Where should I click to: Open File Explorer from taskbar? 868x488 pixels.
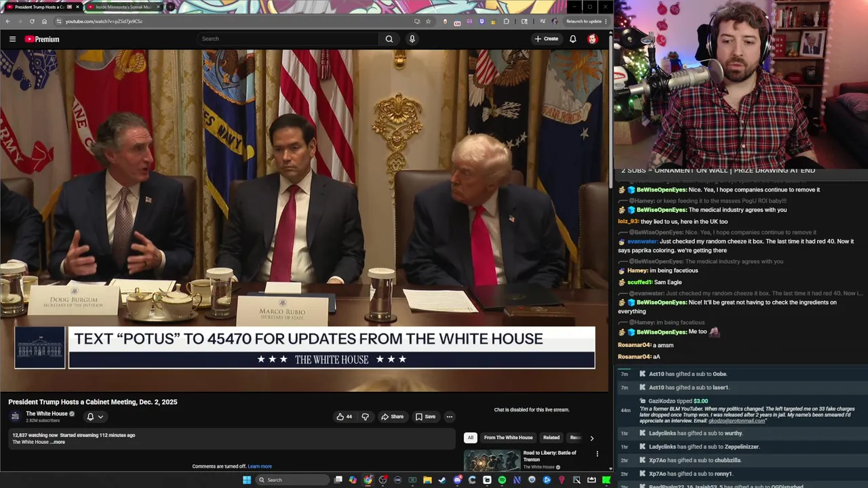427,480
